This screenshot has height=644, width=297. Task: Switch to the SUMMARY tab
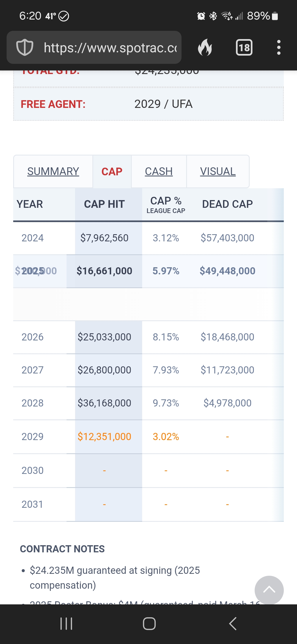tap(53, 171)
